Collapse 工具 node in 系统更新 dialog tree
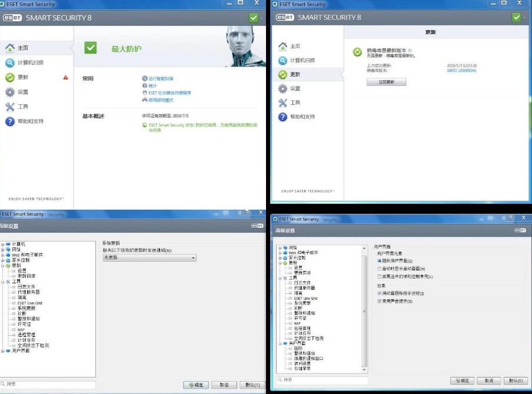The height and width of the screenshot is (394, 532). tap(3, 282)
